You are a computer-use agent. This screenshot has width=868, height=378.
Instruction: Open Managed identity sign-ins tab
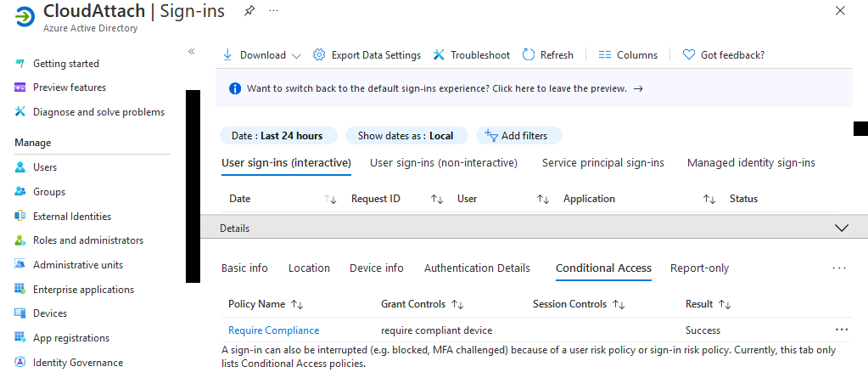coord(751,163)
